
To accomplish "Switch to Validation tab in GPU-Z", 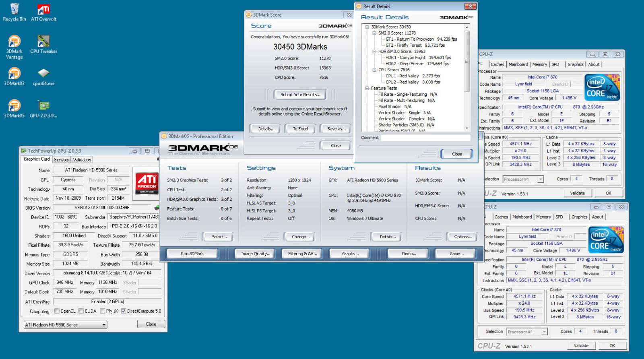I will click(x=82, y=160).
